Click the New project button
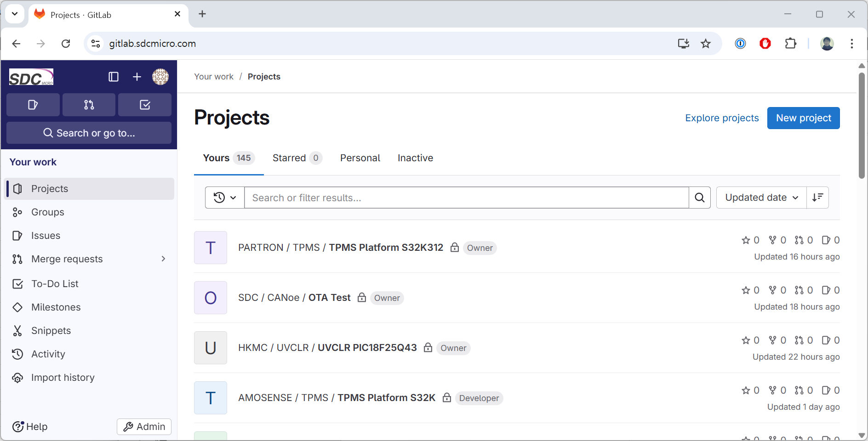868x441 pixels. click(x=803, y=118)
